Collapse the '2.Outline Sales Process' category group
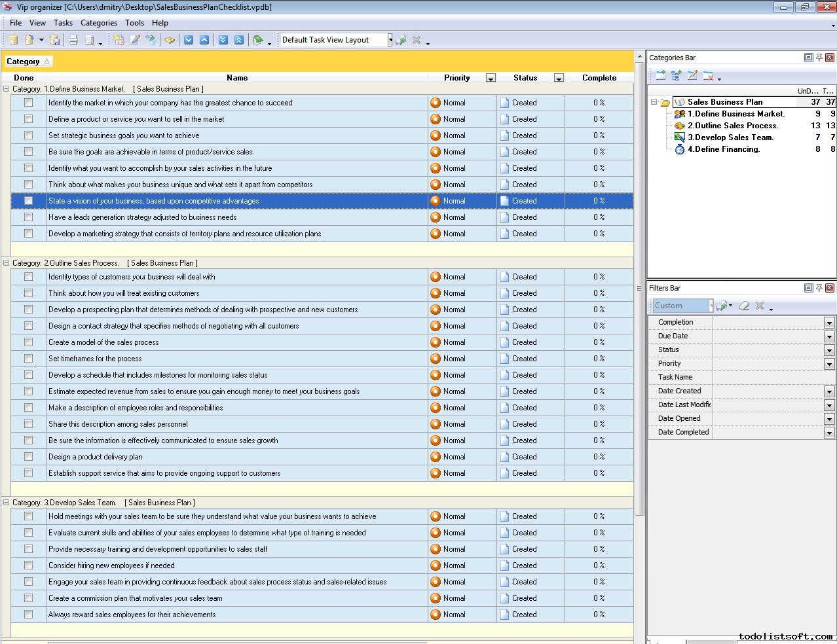The width and height of the screenshot is (837, 644). [x=7, y=263]
